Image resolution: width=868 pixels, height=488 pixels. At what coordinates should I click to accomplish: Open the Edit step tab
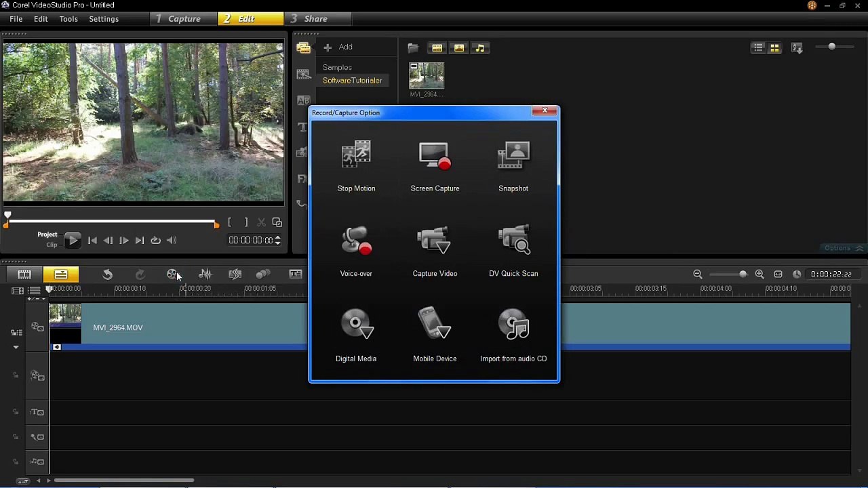pyautogui.click(x=251, y=19)
